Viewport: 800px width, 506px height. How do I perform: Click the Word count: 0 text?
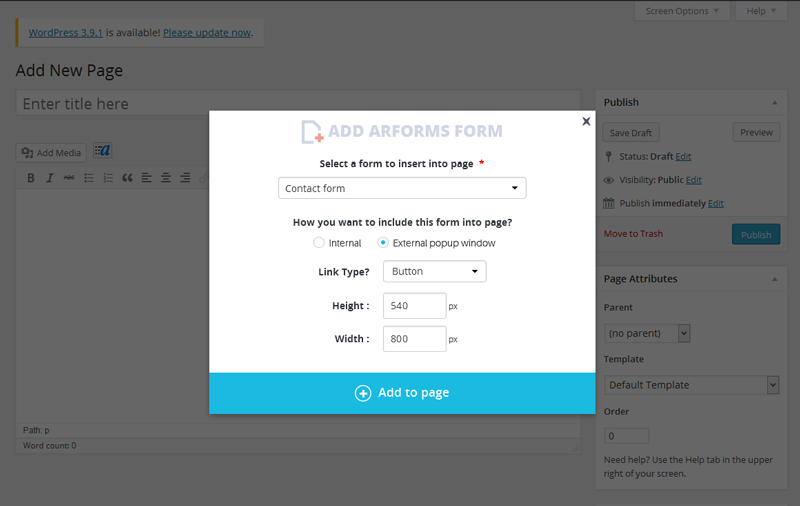pos(49,445)
